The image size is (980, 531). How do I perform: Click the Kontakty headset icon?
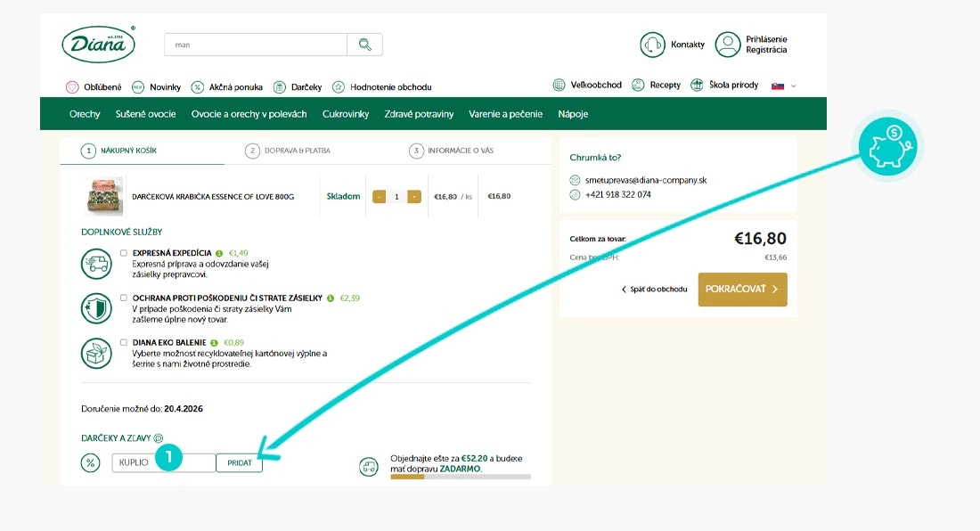652,45
